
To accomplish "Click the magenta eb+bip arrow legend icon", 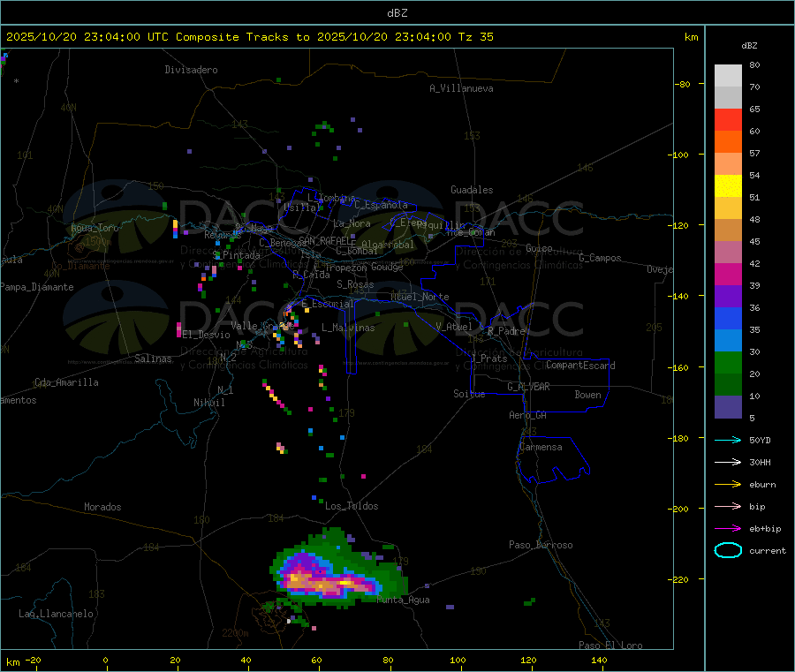I will 728,529.
